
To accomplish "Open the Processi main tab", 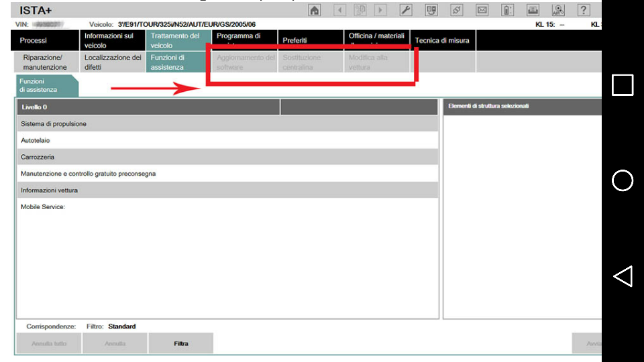I will (x=45, y=40).
